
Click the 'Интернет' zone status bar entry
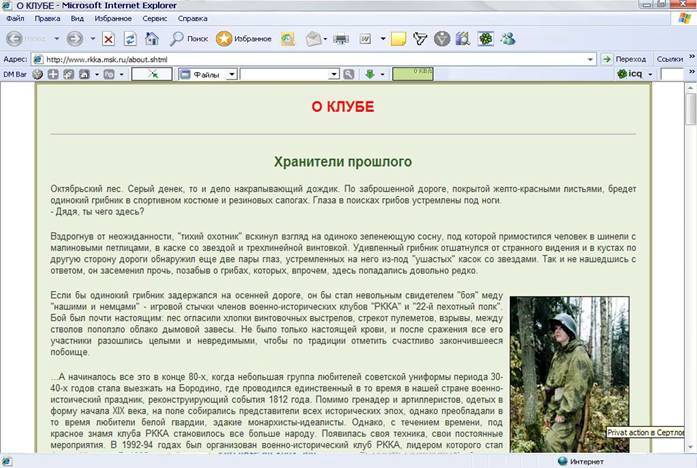pos(581,461)
